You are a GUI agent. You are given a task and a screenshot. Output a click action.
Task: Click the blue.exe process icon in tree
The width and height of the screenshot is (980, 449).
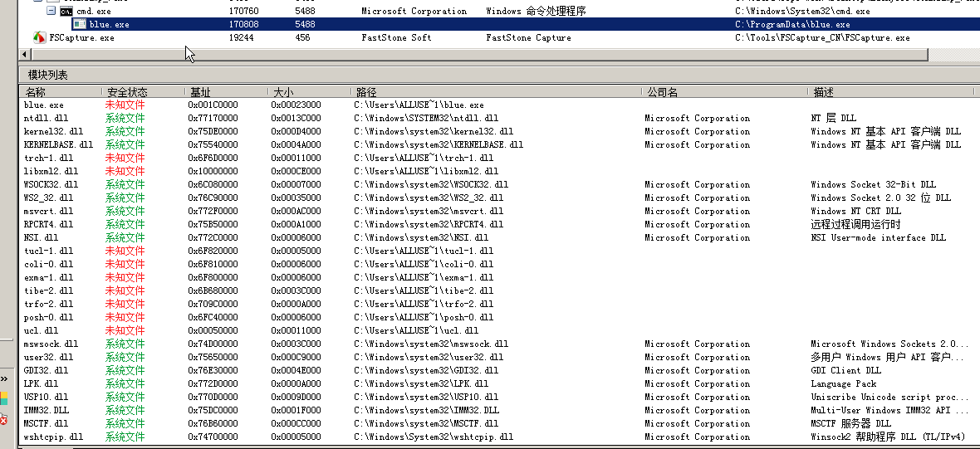point(80,24)
